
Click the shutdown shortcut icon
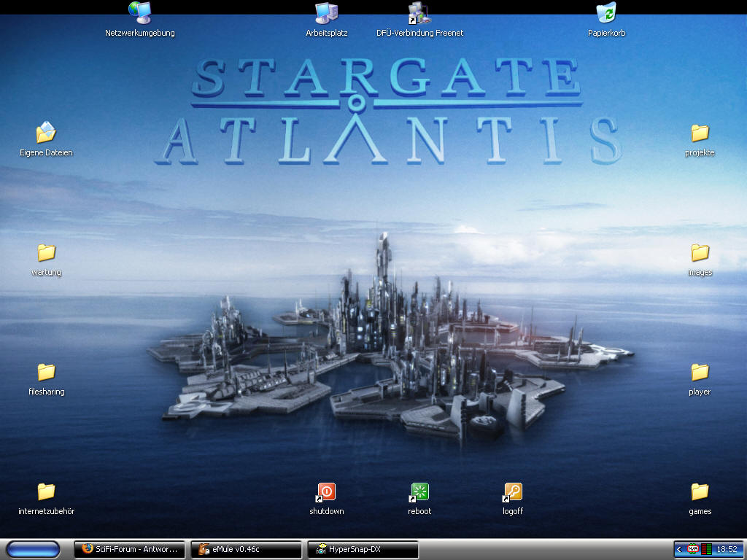(x=326, y=492)
